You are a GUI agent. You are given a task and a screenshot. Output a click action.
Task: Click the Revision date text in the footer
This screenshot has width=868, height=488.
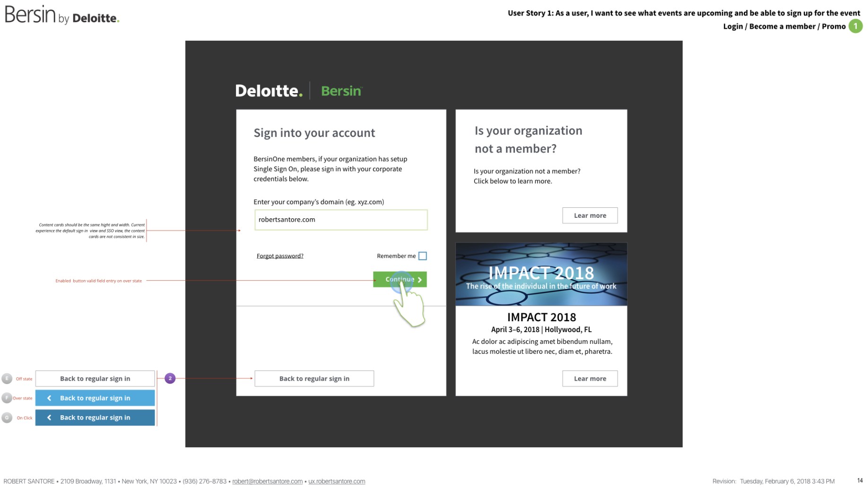point(773,481)
